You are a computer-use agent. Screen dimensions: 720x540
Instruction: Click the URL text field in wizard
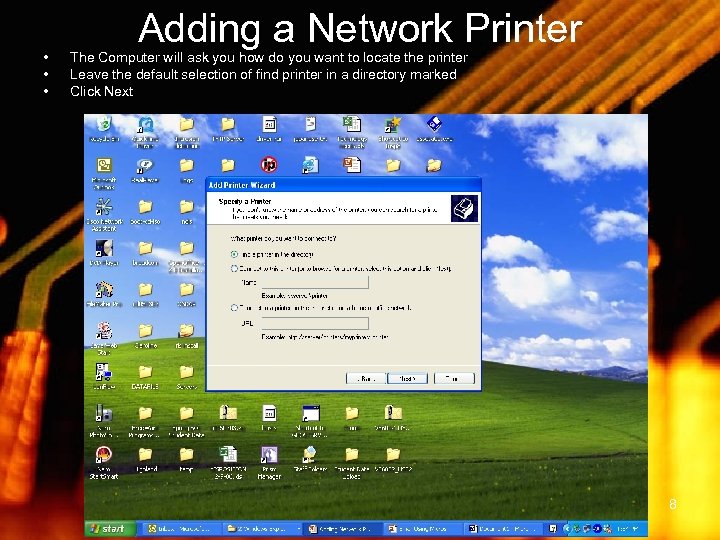click(315, 323)
